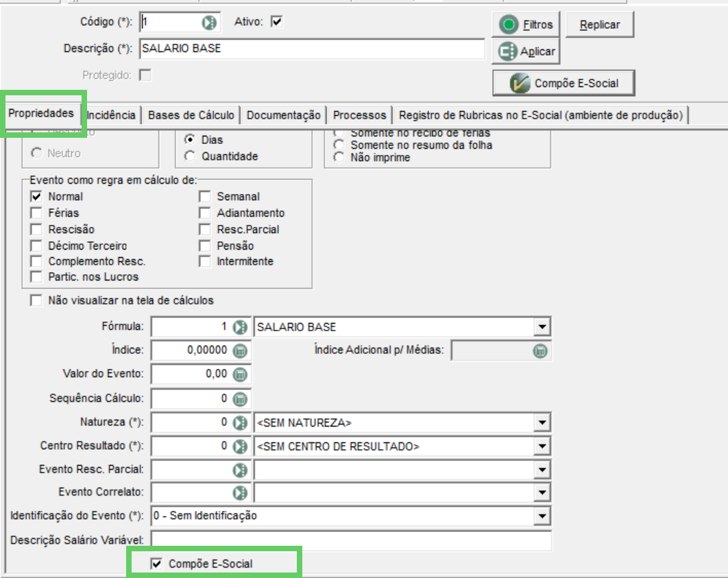Click lookup icon for Evento Correlato
The height and width of the screenshot is (578, 728).
coord(240,493)
